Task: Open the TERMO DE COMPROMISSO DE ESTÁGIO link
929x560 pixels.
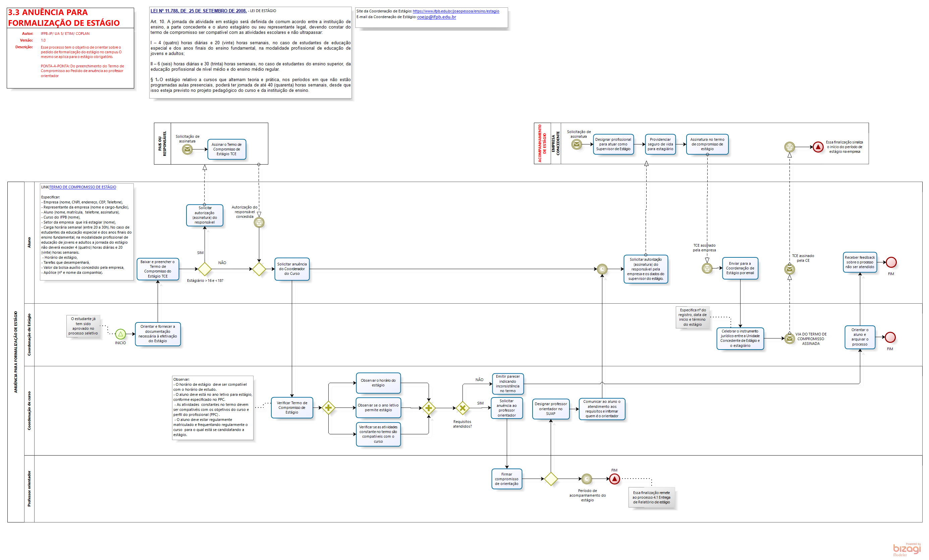Action: [83, 187]
